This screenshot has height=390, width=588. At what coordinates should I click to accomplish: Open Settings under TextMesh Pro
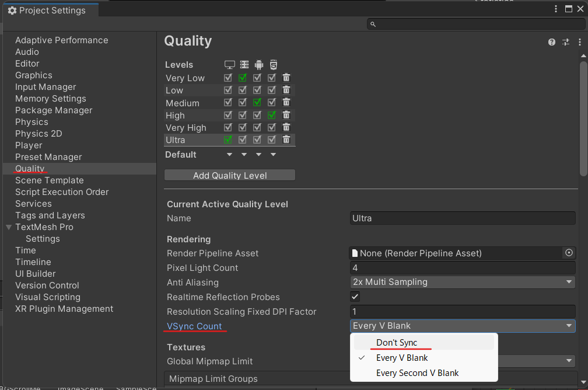(43, 239)
